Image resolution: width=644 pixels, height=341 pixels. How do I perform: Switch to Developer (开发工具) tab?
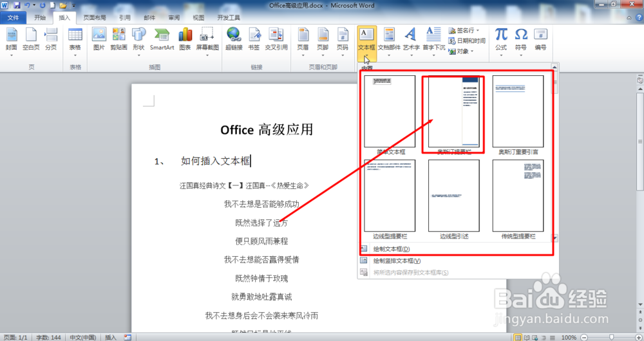click(x=229, y=17)
